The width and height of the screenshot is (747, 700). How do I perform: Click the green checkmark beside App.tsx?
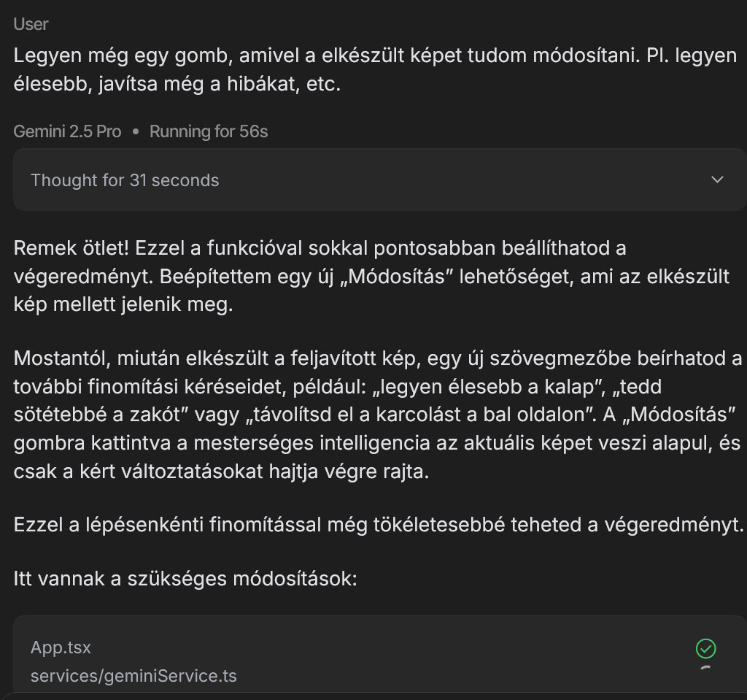click(x=705, y=648)
